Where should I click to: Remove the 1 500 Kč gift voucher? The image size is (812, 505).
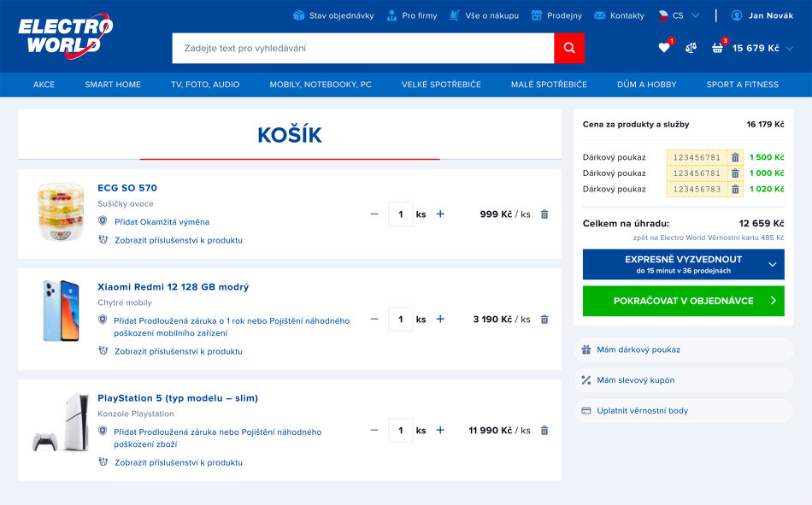[x=735, y=157]
